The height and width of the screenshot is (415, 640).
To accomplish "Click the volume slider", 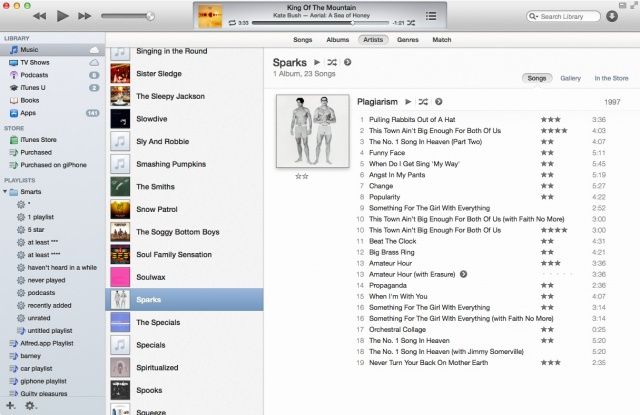I will [x=127, y=16].
